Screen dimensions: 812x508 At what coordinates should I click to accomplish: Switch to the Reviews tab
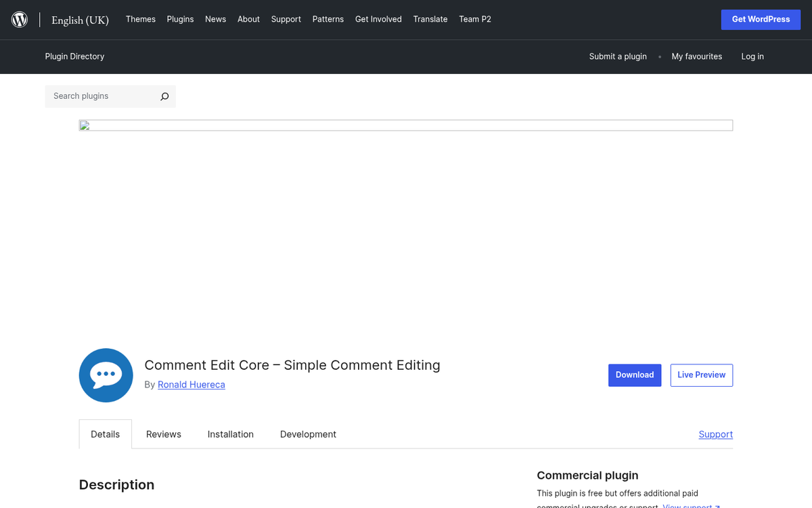tap(163, 433)
